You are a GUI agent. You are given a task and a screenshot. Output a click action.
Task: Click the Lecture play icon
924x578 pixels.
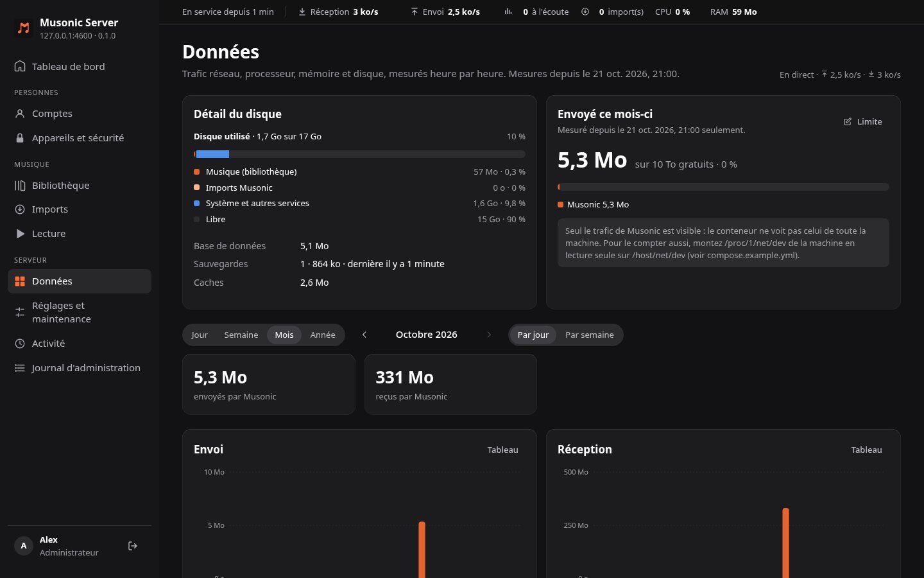(20, 234)
